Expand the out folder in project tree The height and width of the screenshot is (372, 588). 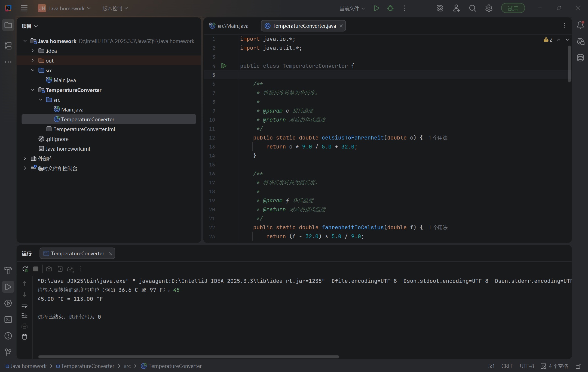32,60
